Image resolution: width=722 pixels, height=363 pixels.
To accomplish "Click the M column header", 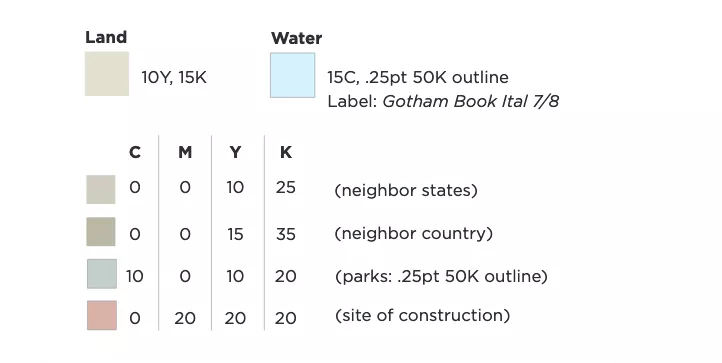I will [x=185, y=152].
